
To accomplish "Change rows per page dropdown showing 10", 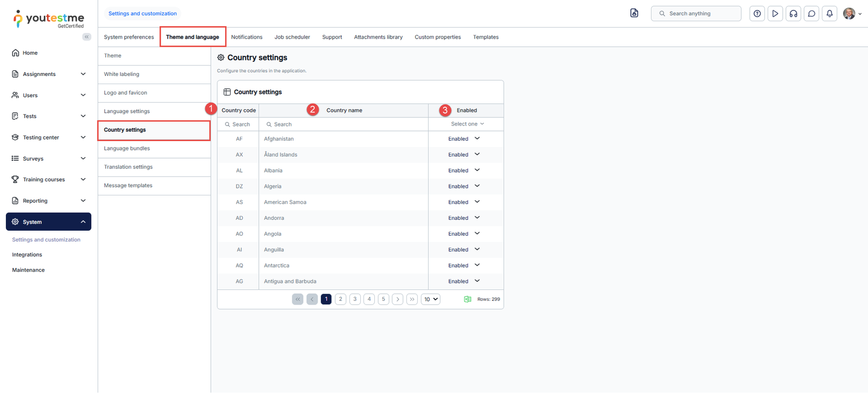I will pyautogui.click(x=430, y=299).
